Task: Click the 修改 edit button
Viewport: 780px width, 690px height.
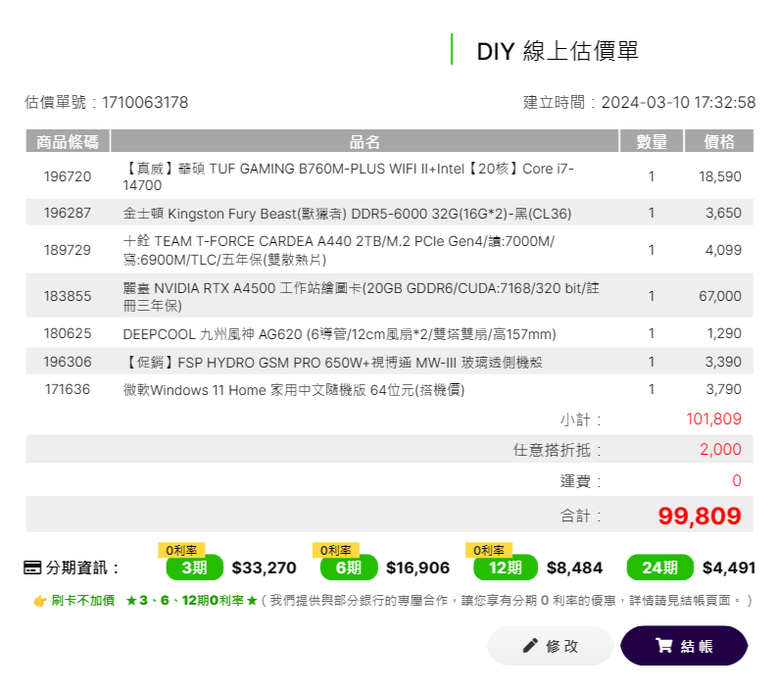Action: coord(550,646)
